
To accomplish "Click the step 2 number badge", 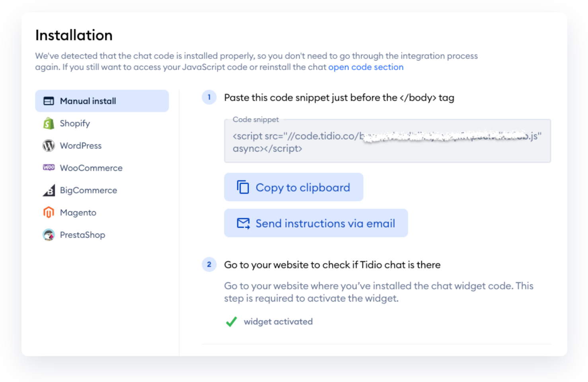I will point(209,265).
